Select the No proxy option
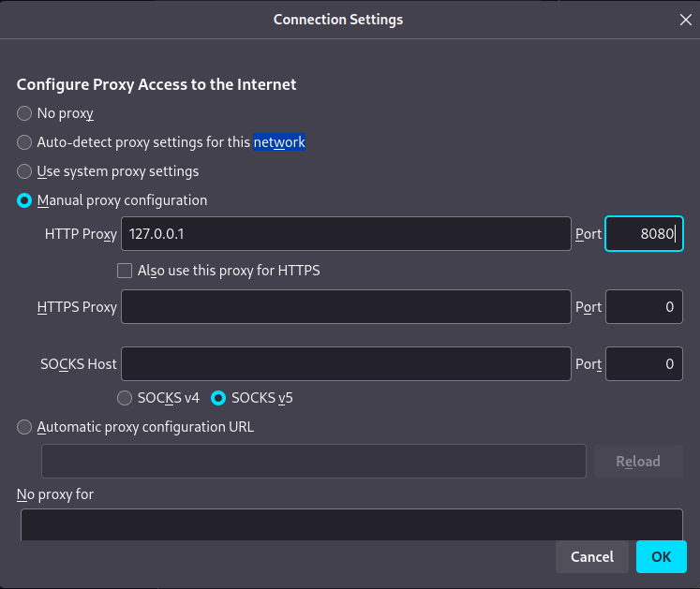 [x=24, y=113]
